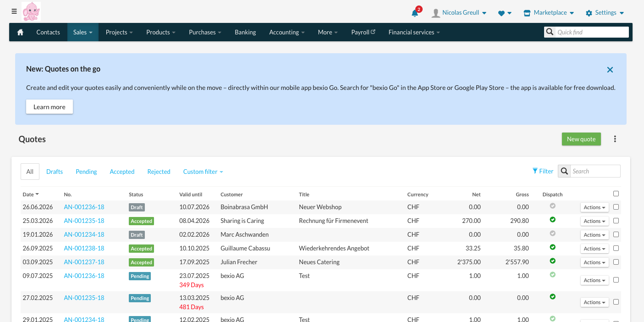This screenshot has width=644, height=322.
Task: Click the '349 Days' overdue text
Action: (x=192, y=285)
